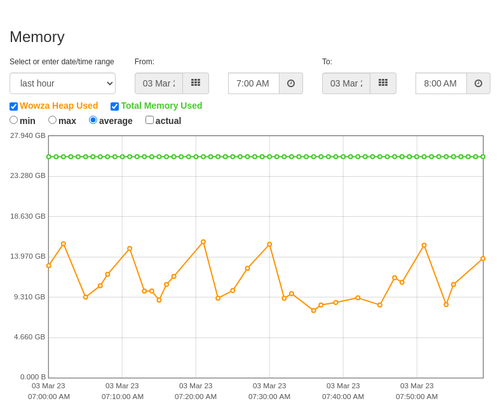Click the 'To:' label
Screen dimensions: 500x403
click(x=327, y=62)
